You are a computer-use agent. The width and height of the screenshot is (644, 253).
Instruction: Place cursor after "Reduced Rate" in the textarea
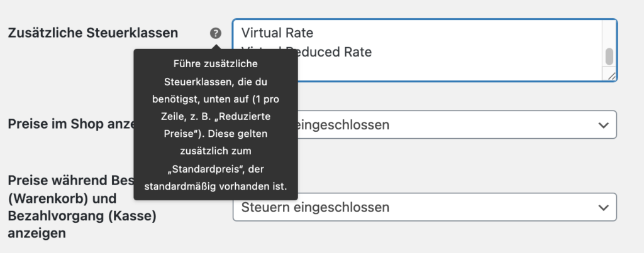(372, 52)
